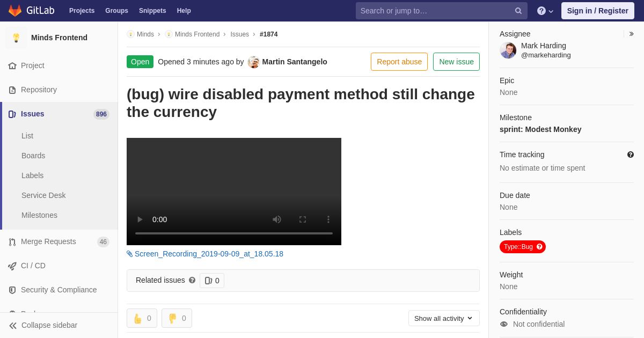
Task: Click the video progress bar
Action: (234, 233)
